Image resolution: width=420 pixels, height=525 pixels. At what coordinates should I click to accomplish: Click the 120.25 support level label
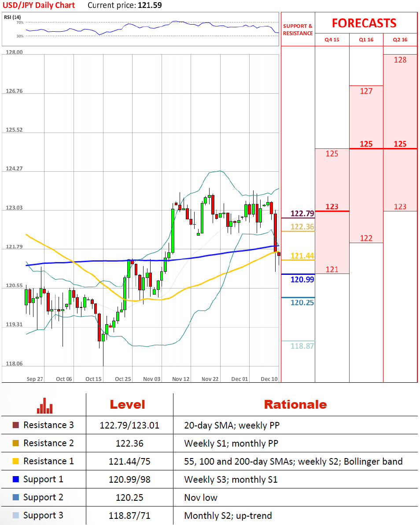302,302
